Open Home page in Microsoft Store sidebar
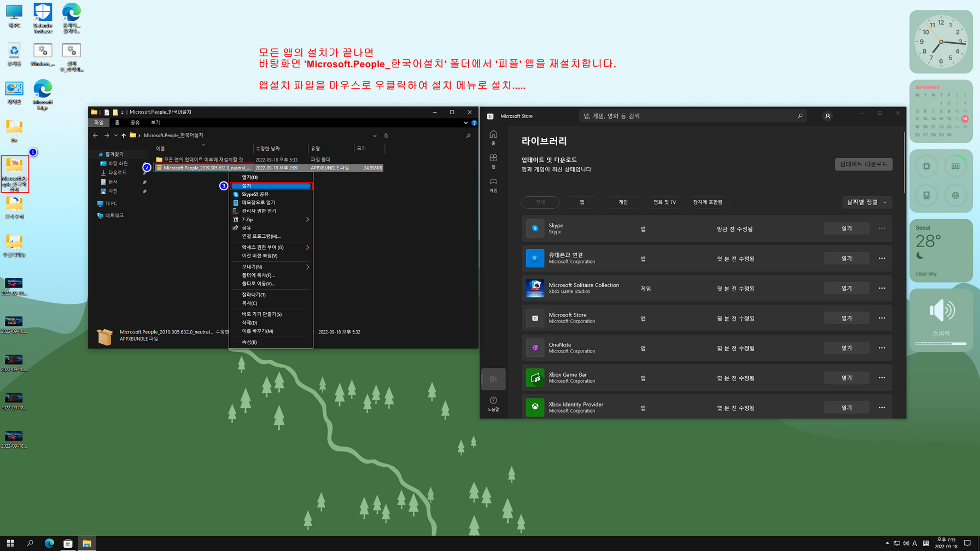The image size is (980, 551). pos(493,137)
